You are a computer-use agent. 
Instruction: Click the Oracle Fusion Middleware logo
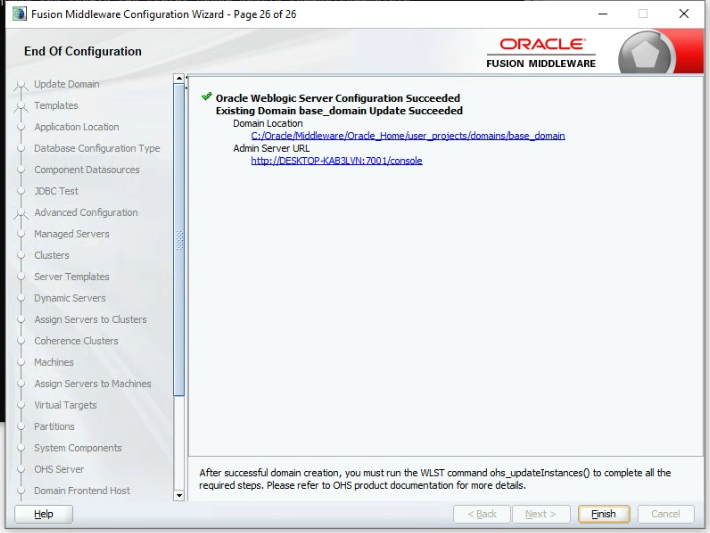pos(541,53)
